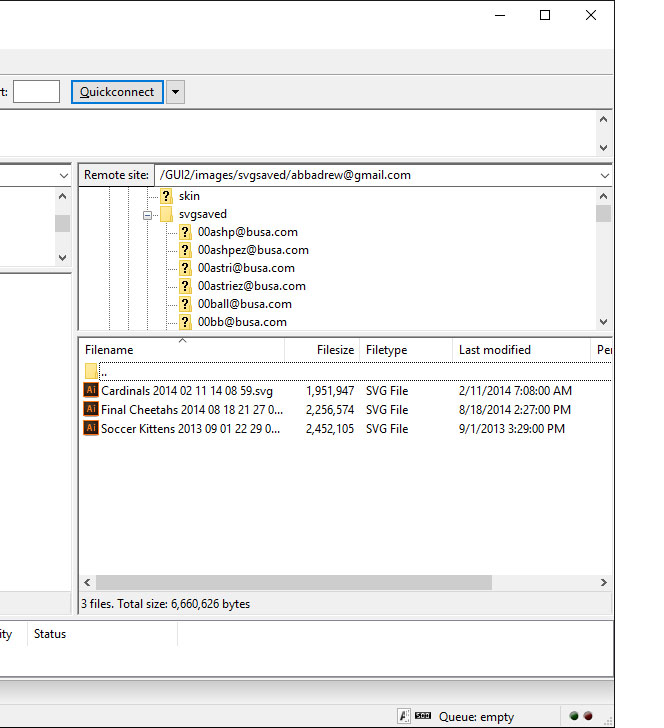Click the left arrow of file list scrollbar
The image size is (664, 728).
87,582
